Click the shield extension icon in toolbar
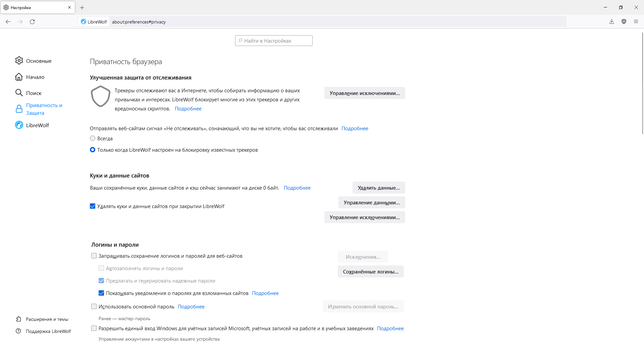Screen dimensions: 644x349 coord(624,22)
